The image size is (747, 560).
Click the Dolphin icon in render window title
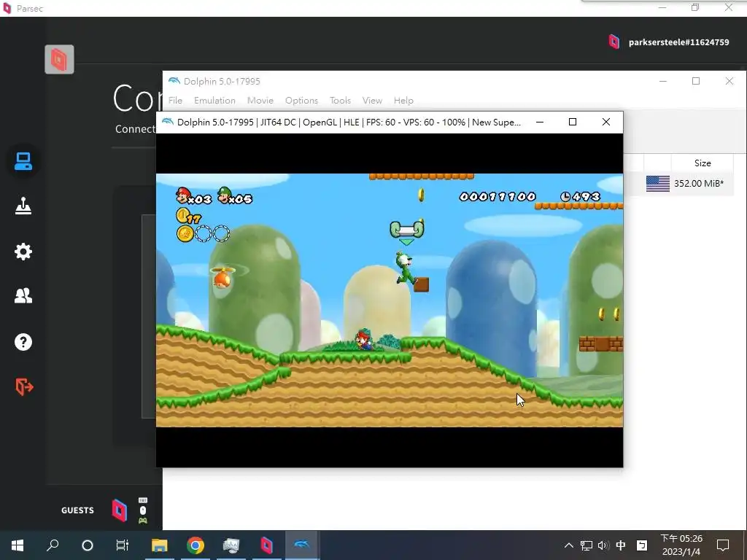tap(167, 122)
